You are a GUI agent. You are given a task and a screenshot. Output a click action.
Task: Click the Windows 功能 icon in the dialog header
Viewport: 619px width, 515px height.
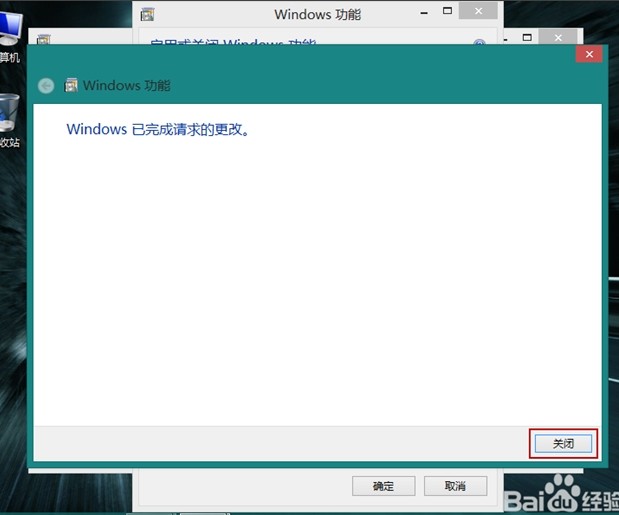[x=71, y=85]
